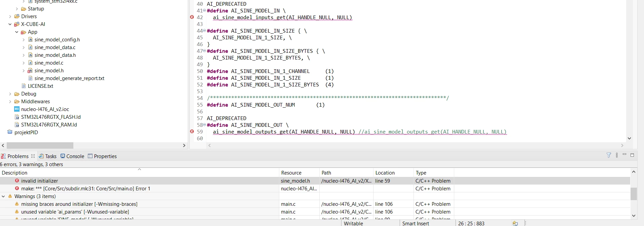The height and width of the screenshot is (226, 644).
Task: Click the error marker on line 42
Action: click(192, 17)
